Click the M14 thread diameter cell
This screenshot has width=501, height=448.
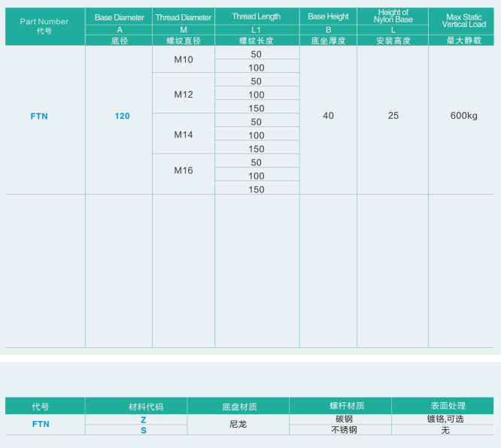184,135
